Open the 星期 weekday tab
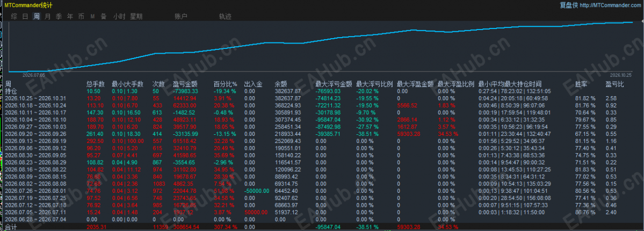The width and height of the screenshot is (644, 231). point(136,17)
